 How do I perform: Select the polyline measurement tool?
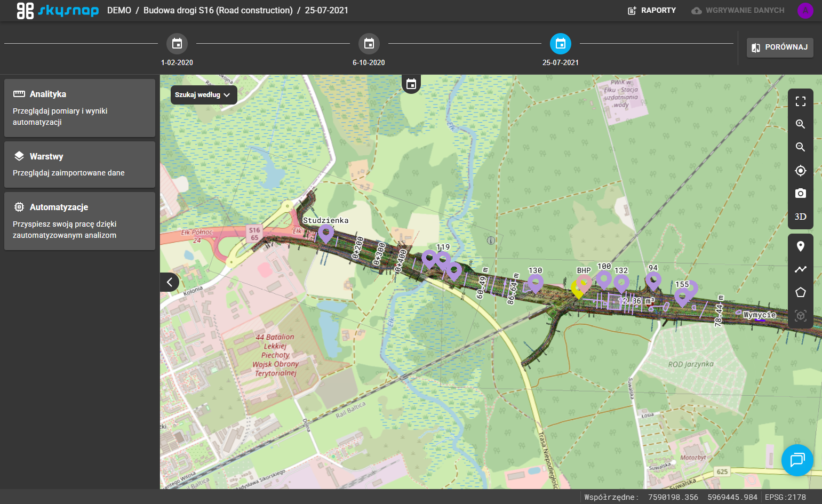(800, 269)
